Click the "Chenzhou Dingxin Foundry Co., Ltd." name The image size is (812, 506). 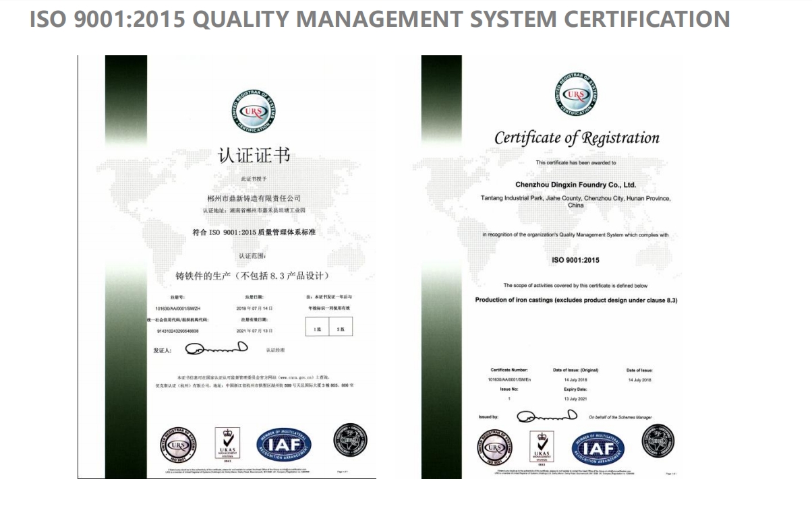[575, 185]
